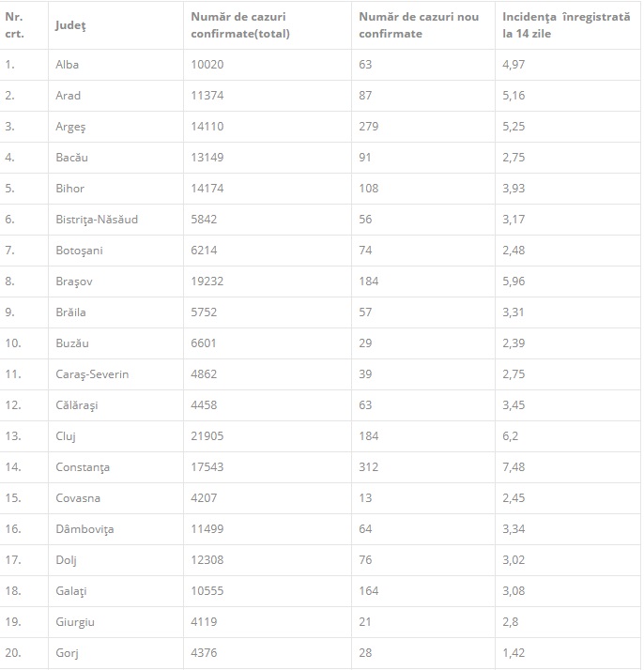Click row number 10 for Buzău
Image resolution: width=644 pixels, height=670 pixels.
[x=13, y=343]
